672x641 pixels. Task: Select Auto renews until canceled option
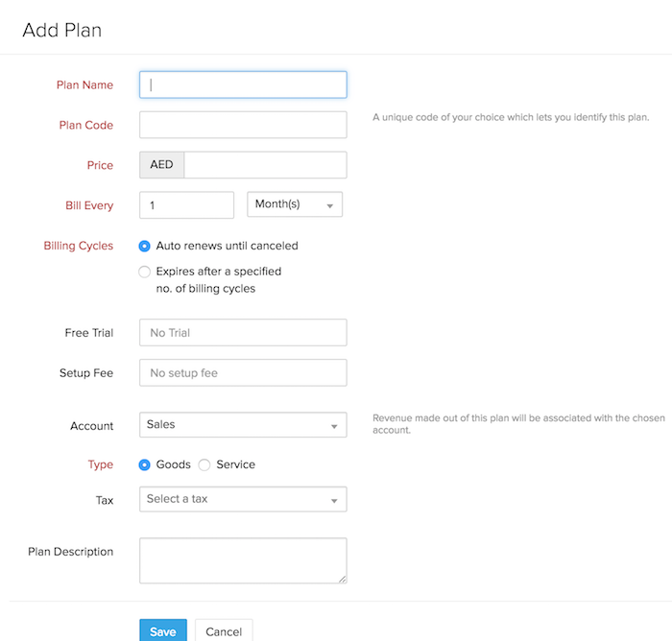pyautogui.click(x=145, y=246)
